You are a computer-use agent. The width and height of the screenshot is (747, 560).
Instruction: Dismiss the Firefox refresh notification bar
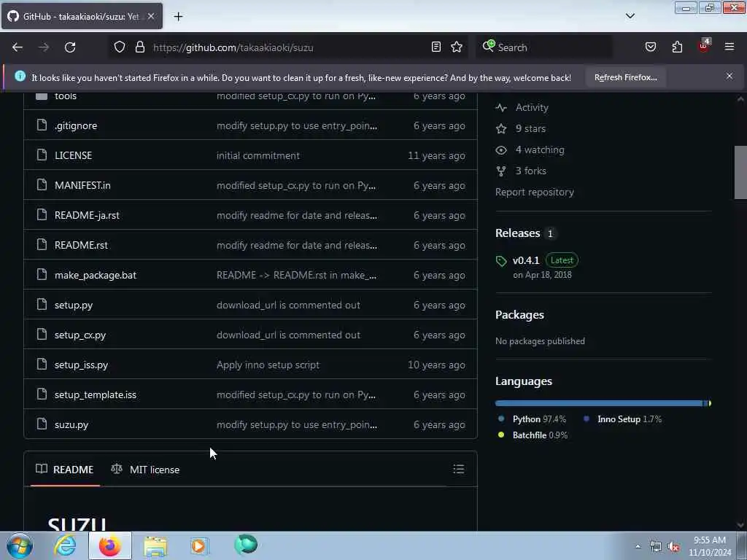click(x=729, y=76)
